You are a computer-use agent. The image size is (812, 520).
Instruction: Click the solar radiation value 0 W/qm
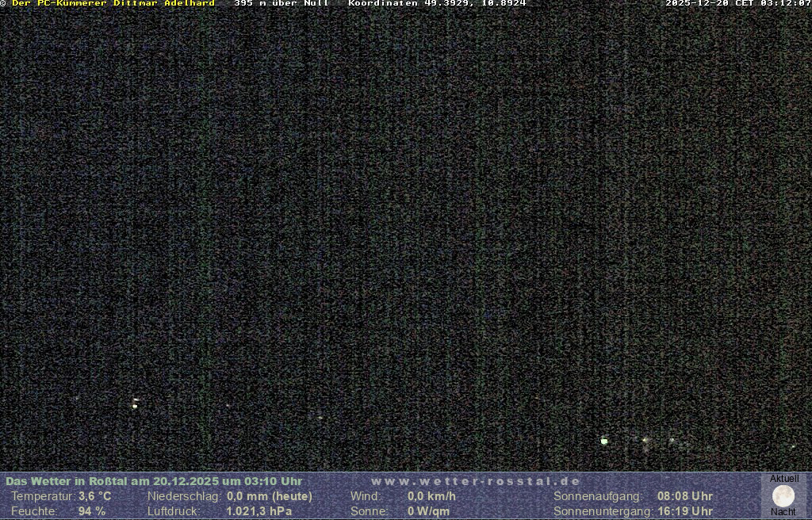pyautogui.click(x=428, y=511)
